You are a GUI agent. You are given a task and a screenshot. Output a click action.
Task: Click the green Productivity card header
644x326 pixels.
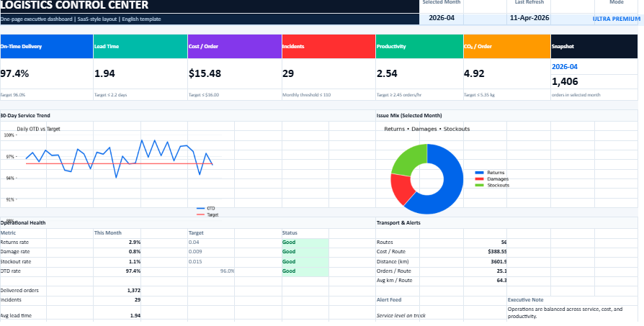(x=419, y=46)
